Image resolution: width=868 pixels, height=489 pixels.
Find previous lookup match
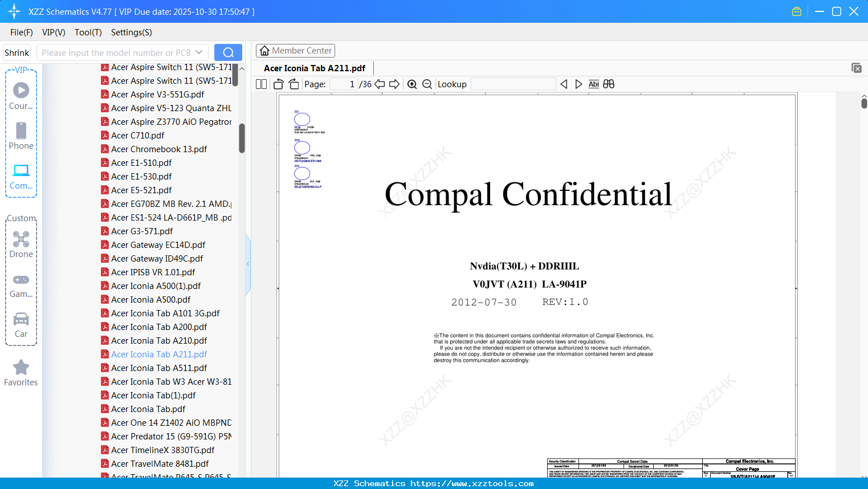click(x=564, y=84)
